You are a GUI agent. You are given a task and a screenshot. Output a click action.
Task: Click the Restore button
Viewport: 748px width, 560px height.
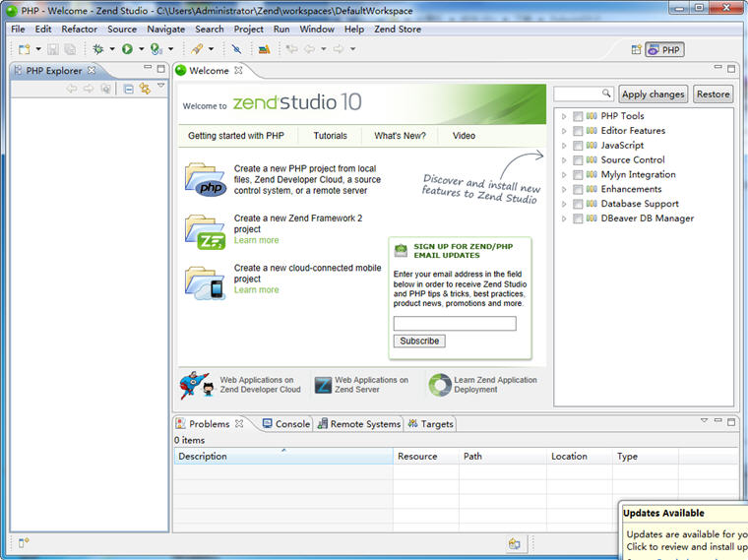714,93
